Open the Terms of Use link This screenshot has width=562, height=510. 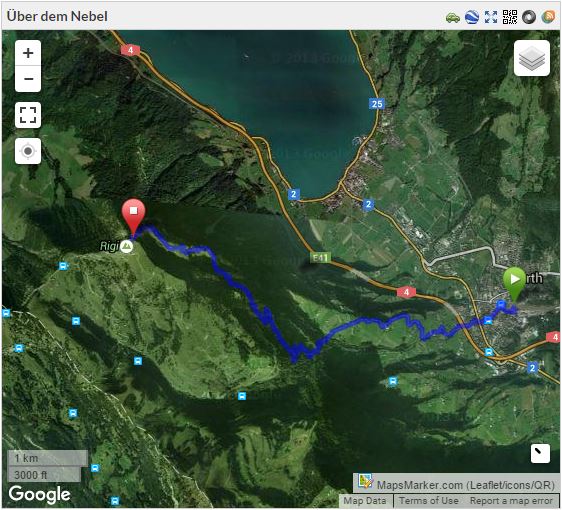429,500
